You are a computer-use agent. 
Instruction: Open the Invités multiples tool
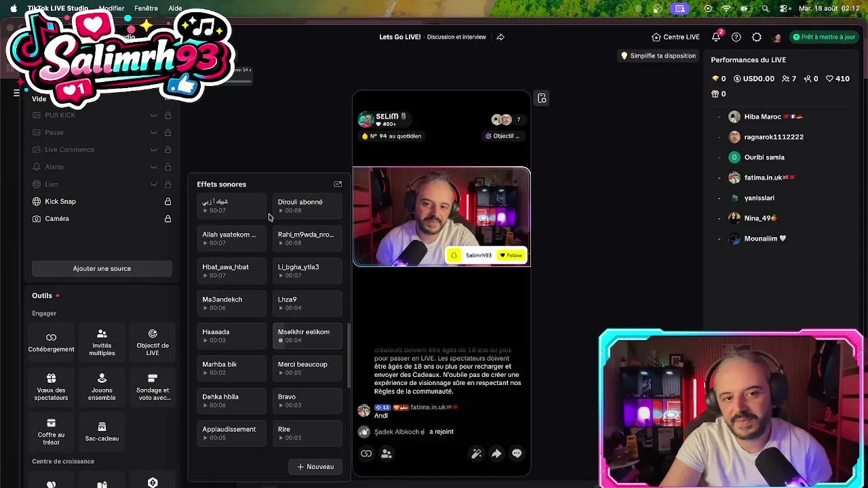coord(102,342)
